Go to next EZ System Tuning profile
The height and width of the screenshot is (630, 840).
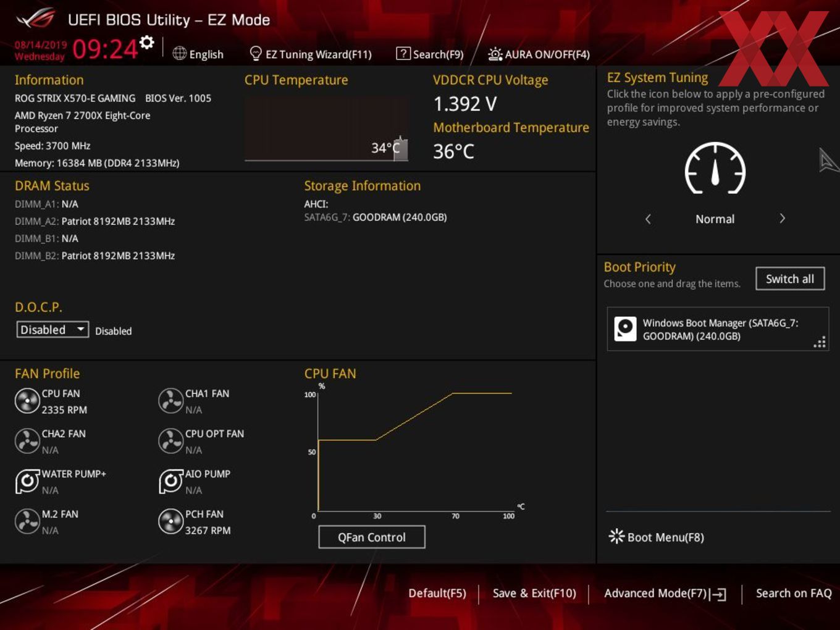[x=782, y=219]
